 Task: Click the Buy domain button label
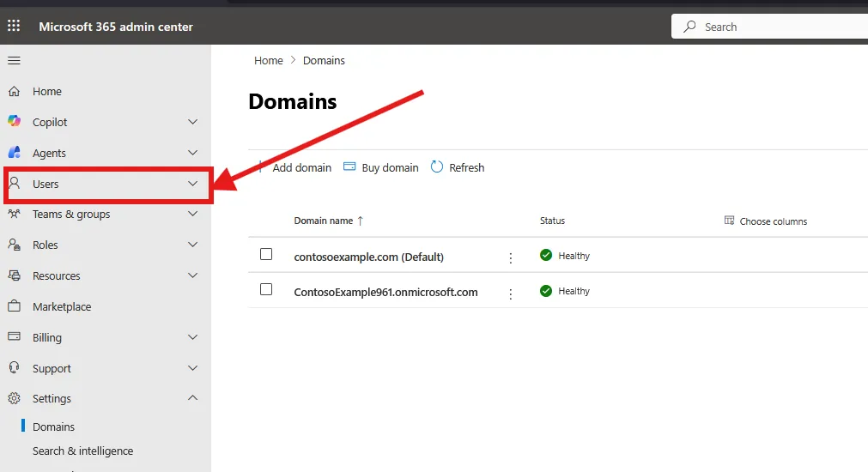tap(391, 167)
